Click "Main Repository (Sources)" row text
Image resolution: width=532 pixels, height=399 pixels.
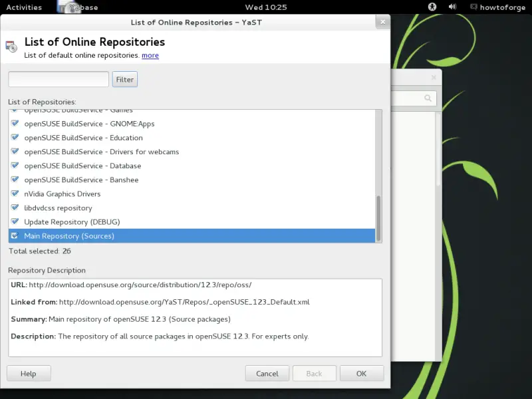[69, 236]
